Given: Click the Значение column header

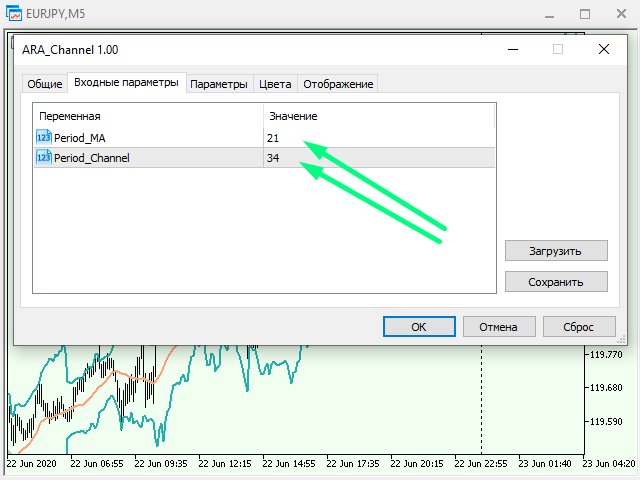Looking at the screenshot, I should [293, 116].
